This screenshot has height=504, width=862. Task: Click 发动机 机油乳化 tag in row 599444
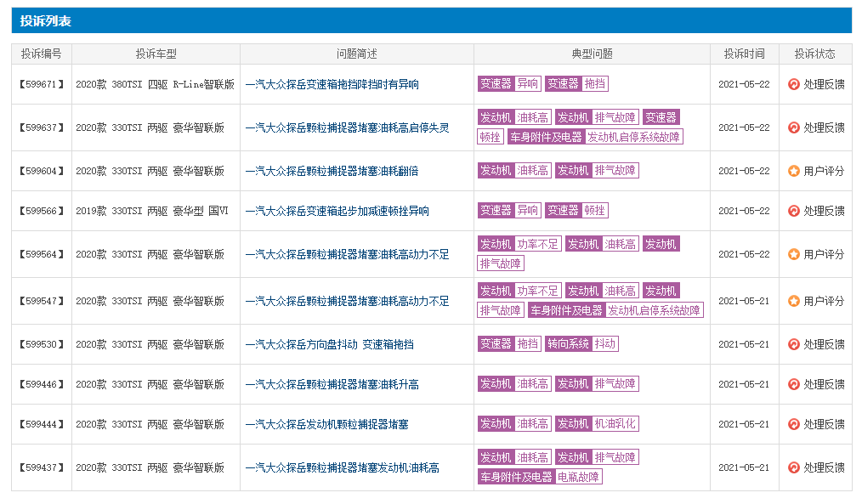tap(597, 424)
